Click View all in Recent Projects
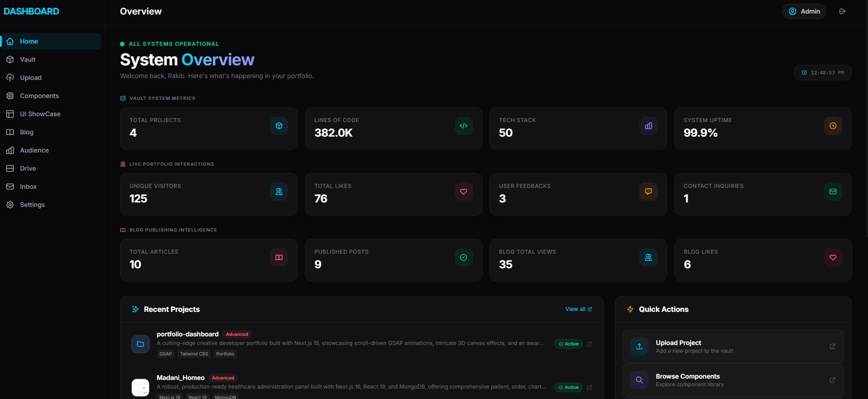The height and width of the screenshot is (399, 868). tap(579, 309)
